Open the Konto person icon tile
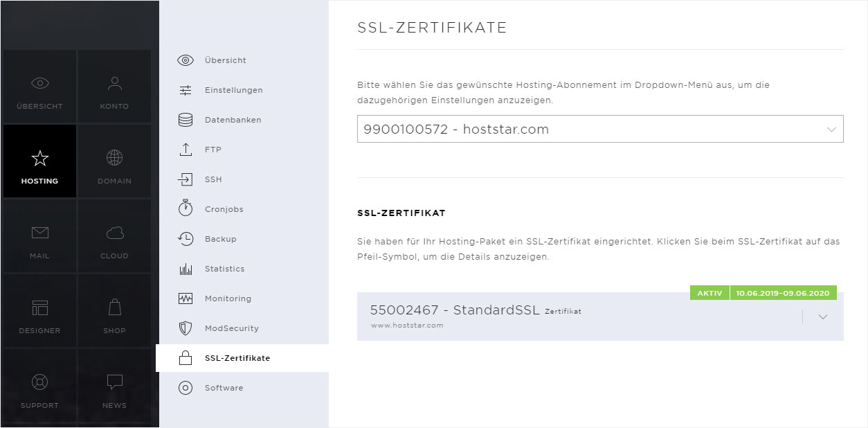 (x=114, y=87)
